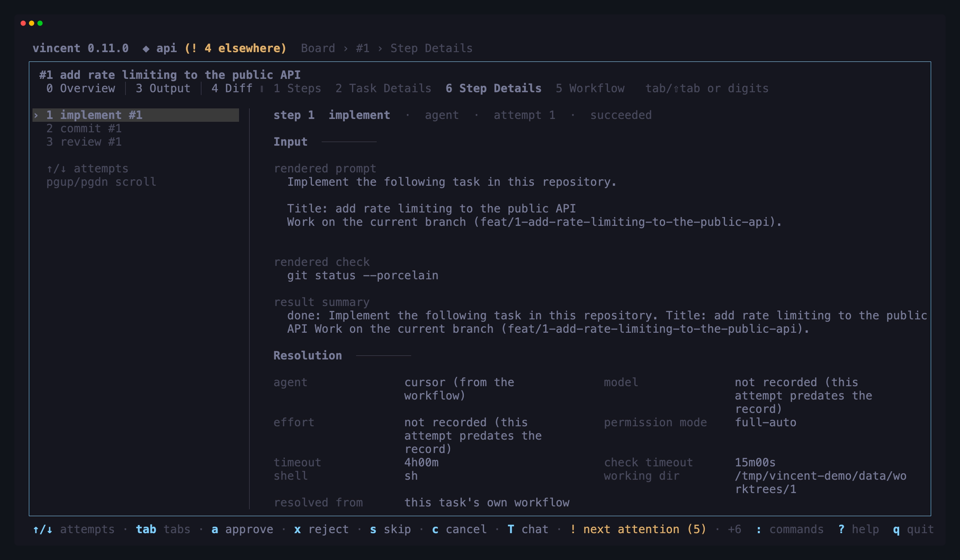The width and height of the screenshot is (960, 560).
Task: Click 'vincent 0.11.0' app title
Action: click(80, 48)
